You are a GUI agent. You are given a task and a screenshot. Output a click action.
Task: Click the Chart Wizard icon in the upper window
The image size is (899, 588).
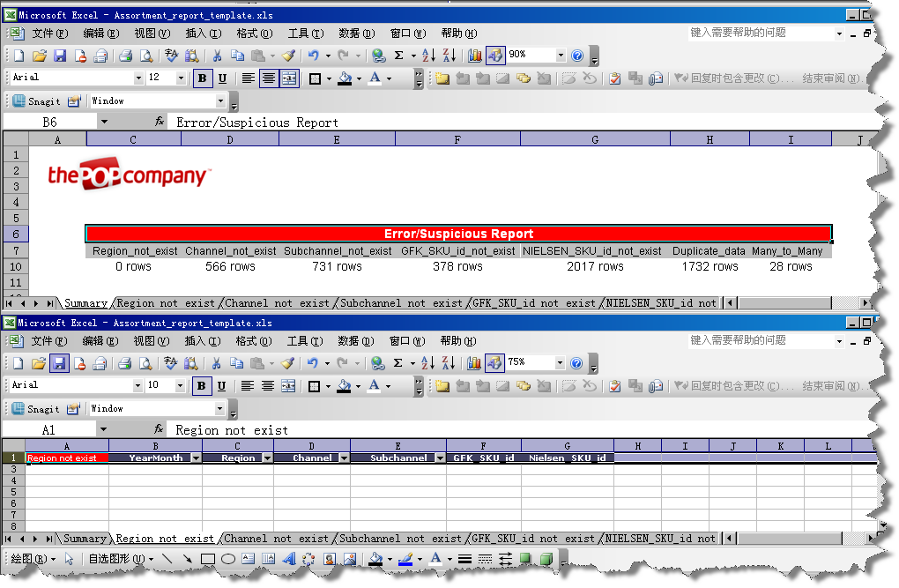tap(475, 56)
